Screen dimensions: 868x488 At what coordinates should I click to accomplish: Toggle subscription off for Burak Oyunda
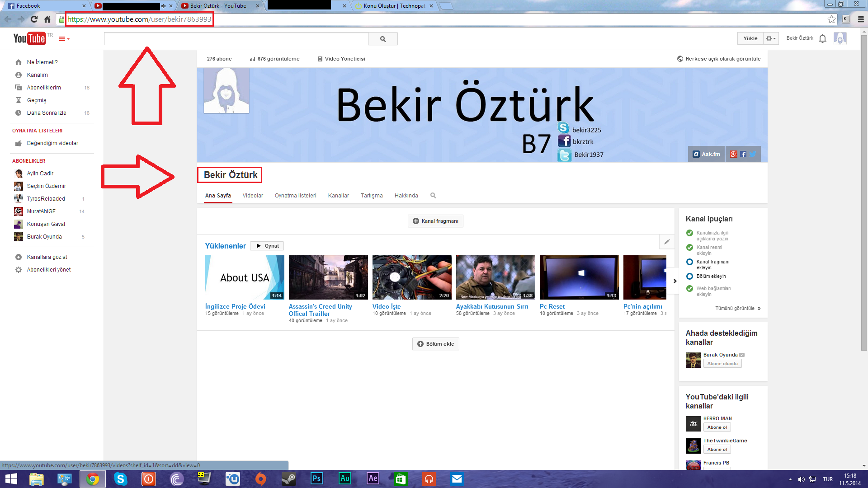click(x=722, y=363)
